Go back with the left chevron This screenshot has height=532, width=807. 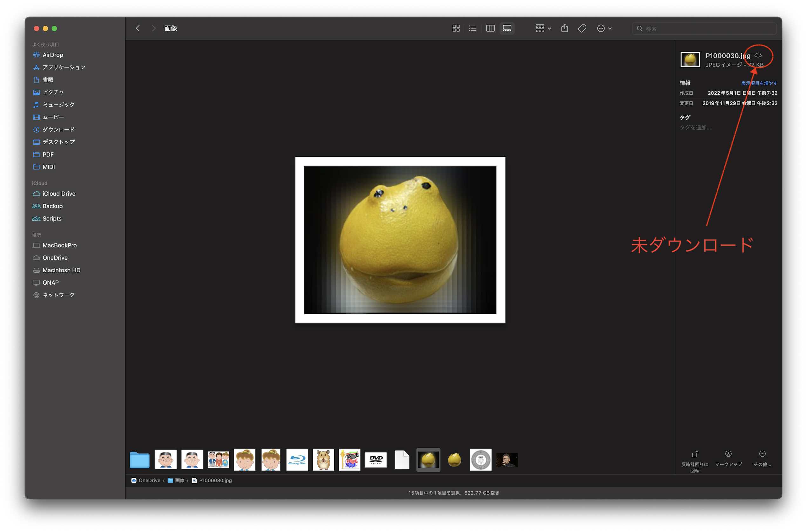tap(138, 29)
